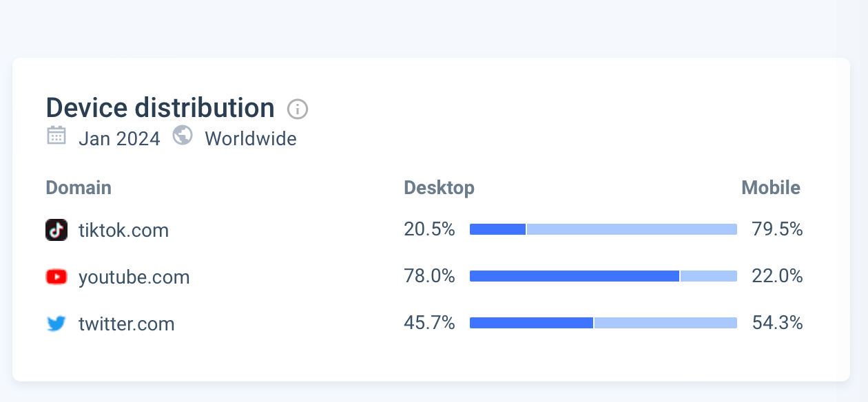
Task: Click the Device distribution heading
Action: tap(160, 108)
